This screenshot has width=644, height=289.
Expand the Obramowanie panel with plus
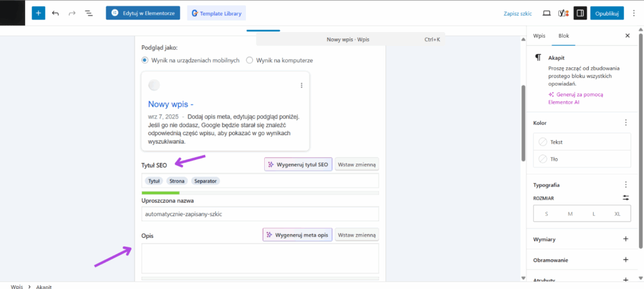click(x=625, y=259)
